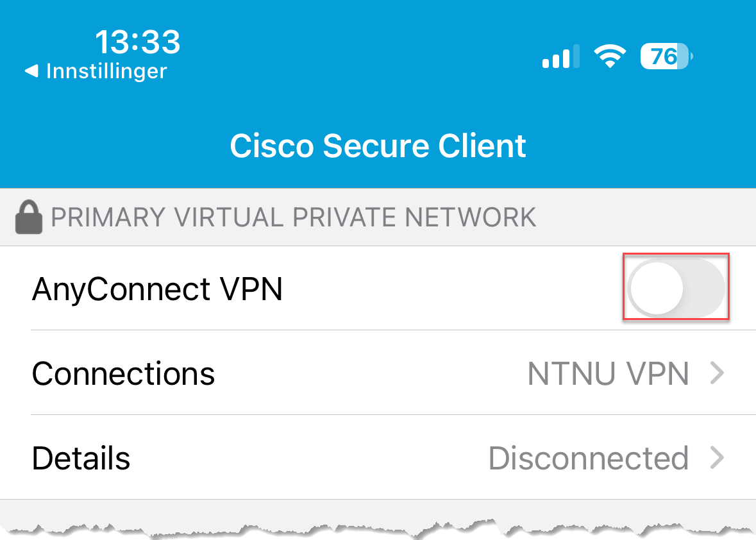Screen dimensions: 756x540
Task: Tap the 13:33 clock in status bar
Action: click(x=137, y=42)
